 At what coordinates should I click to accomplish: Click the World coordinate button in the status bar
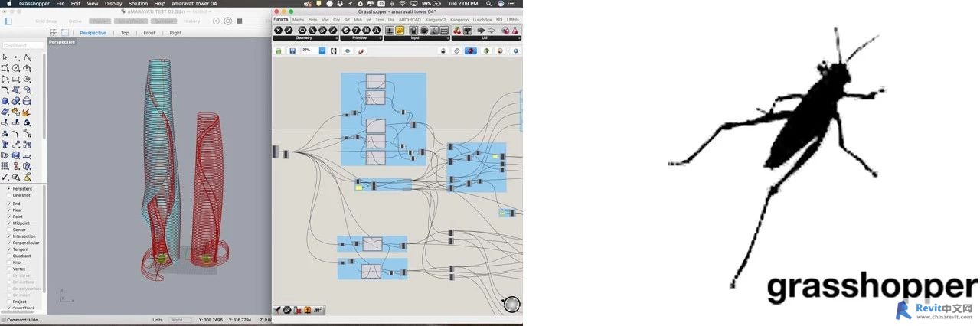pyautogui.click(x=181, y=320)
